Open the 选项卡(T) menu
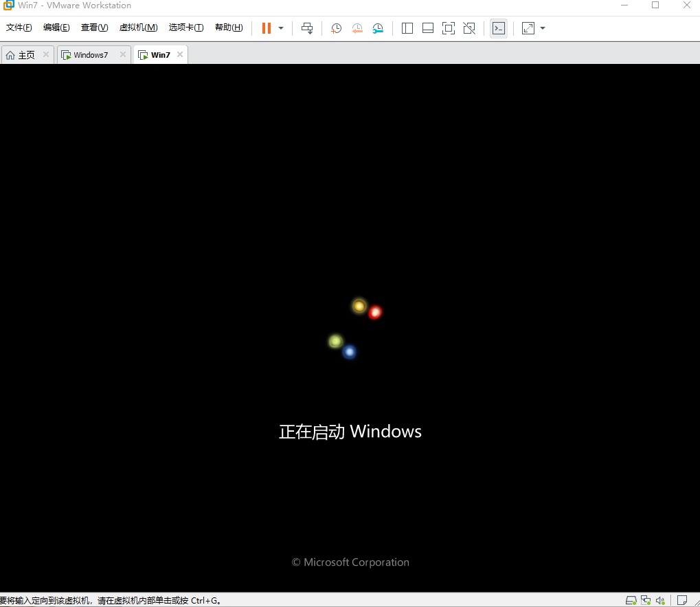Screen dimensions: 700x607 coord(186,27)
